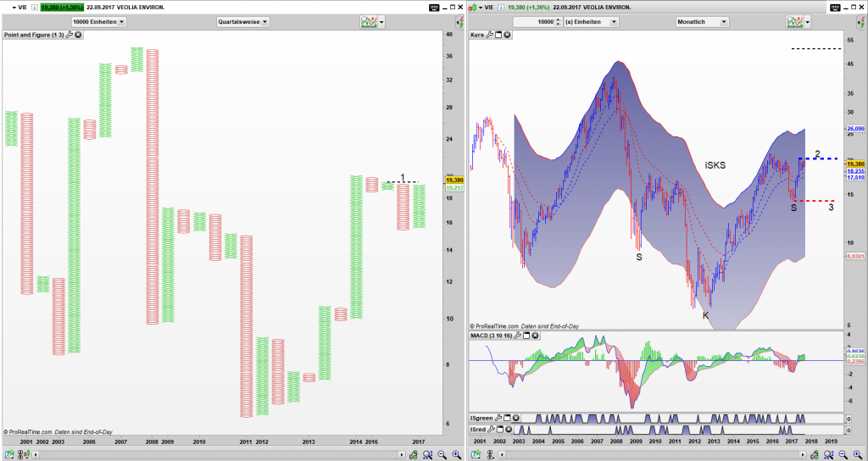Viewport: 868px width, 461px height.
Task: Expand side trading panel on left chart
Action: 459,22
